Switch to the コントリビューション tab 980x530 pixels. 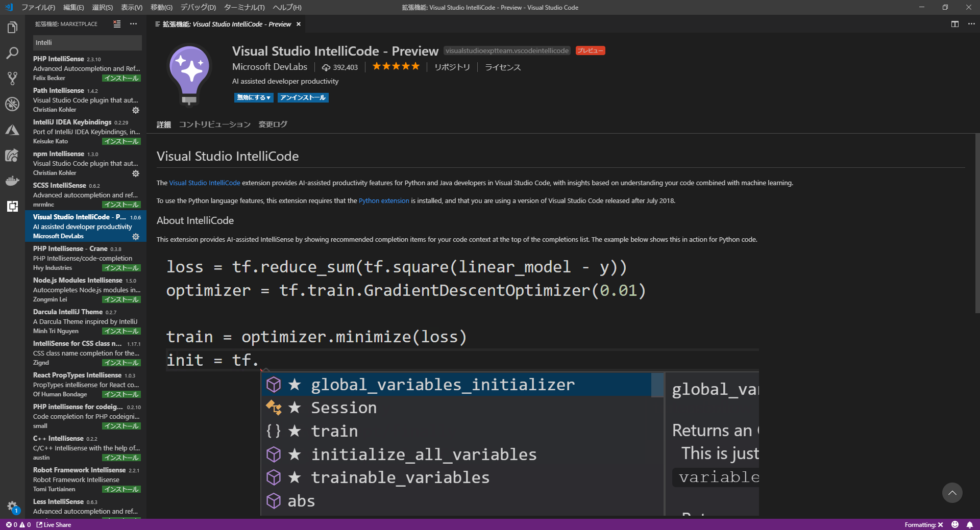(x=214, y=124)
